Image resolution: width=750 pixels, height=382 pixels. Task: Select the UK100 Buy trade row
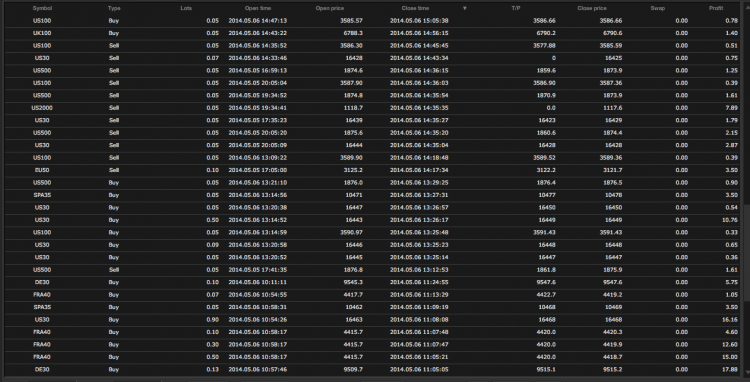point(374,33)
